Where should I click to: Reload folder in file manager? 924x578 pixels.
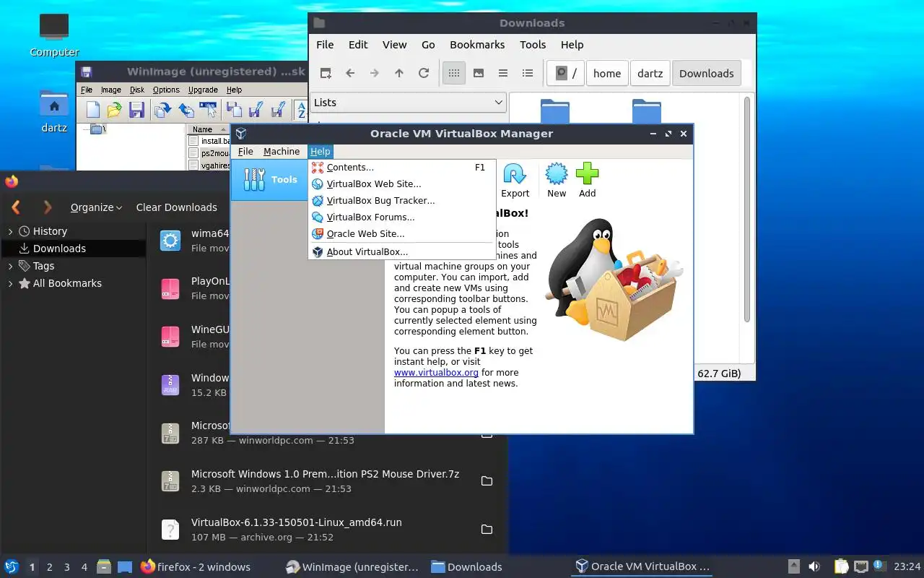click(424, 73)
